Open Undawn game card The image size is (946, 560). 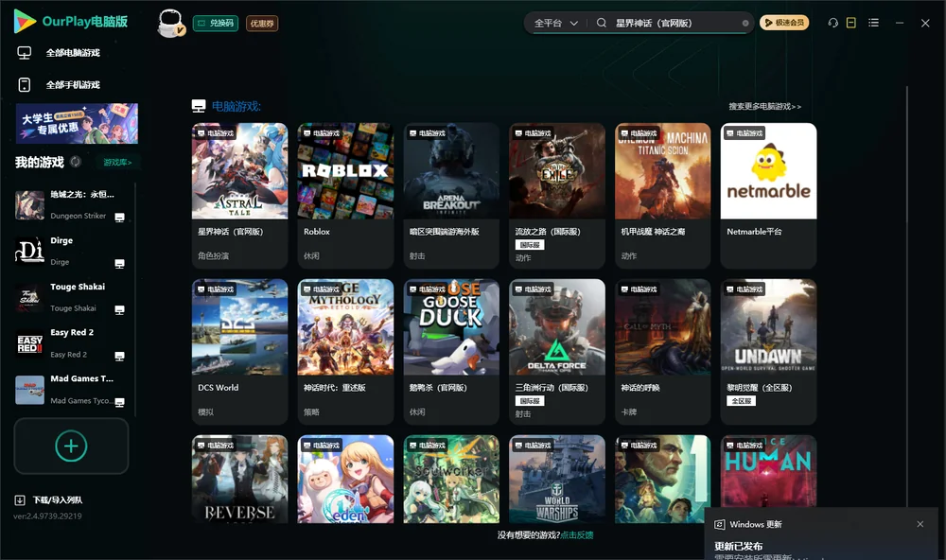pyautogui.click(x=768, y=352)
